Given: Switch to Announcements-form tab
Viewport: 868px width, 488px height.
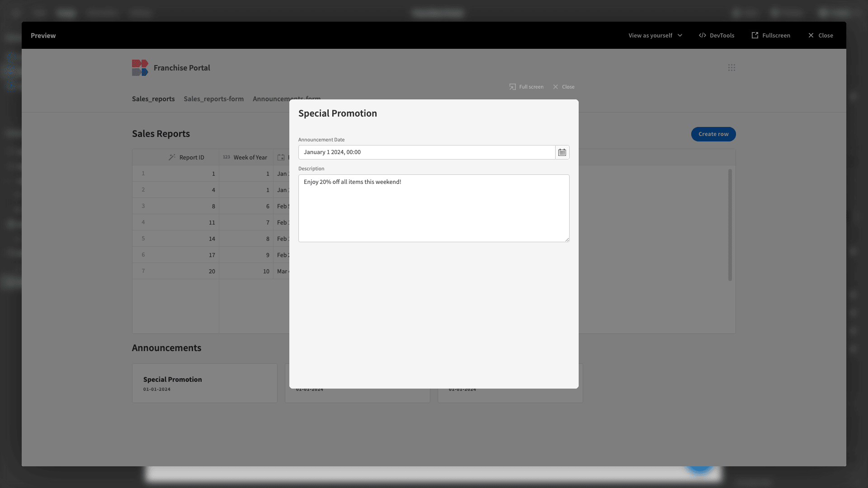Looking at the screenshot, I should click(287, 98).
